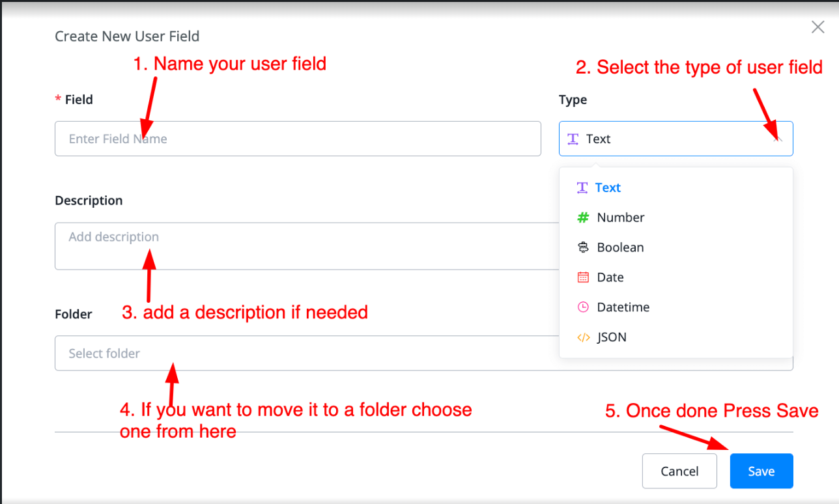
Task: Choose the Boolean option label
Action: [x=620, y=247]
